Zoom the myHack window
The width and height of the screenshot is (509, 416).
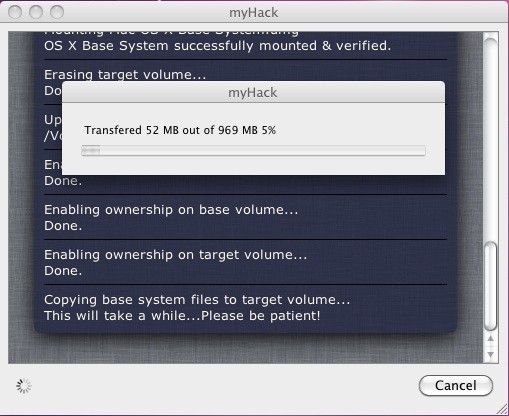(x=57, y=12)
